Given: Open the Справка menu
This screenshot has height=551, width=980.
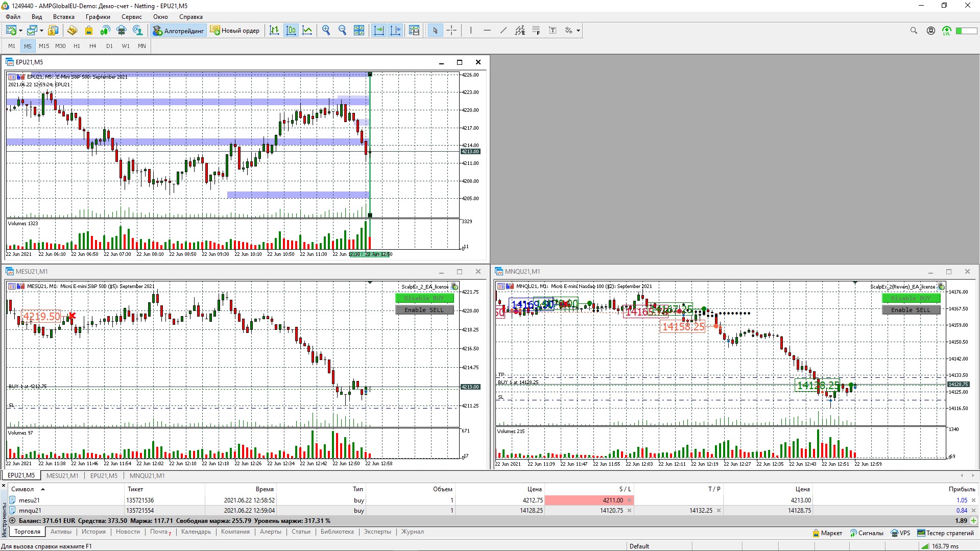Looking at the screenshot, I should pos(191,17).
